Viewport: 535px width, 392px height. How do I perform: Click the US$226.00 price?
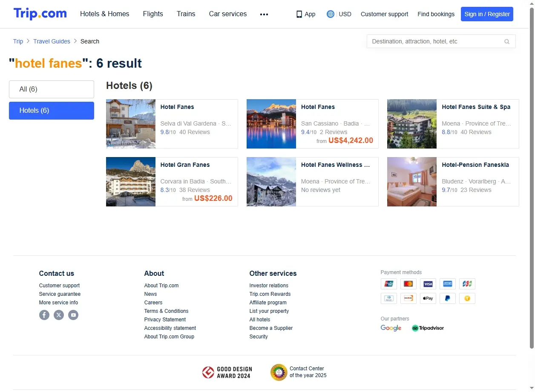tap(213, 198)
